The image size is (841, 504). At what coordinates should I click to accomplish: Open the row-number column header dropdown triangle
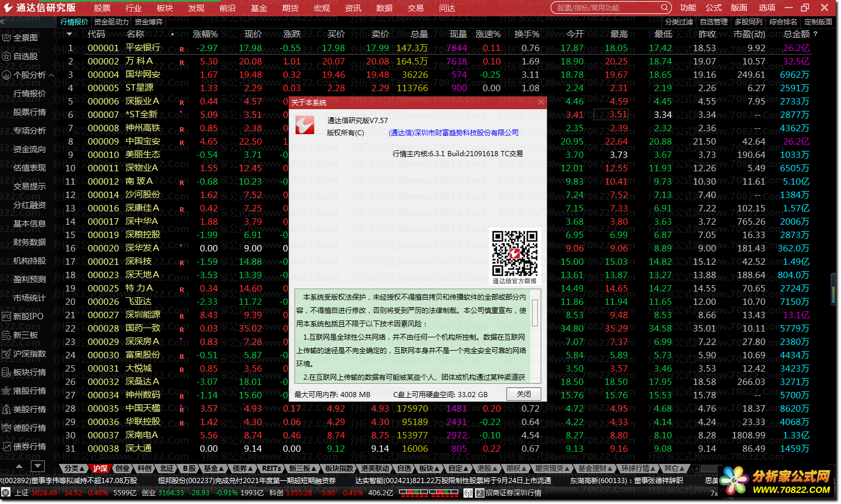point(70,34)
